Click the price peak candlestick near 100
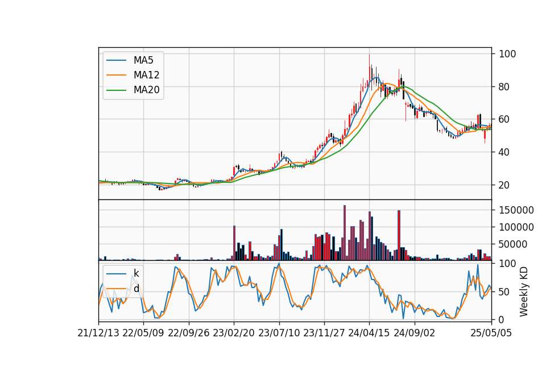 [x=370, y=68]
